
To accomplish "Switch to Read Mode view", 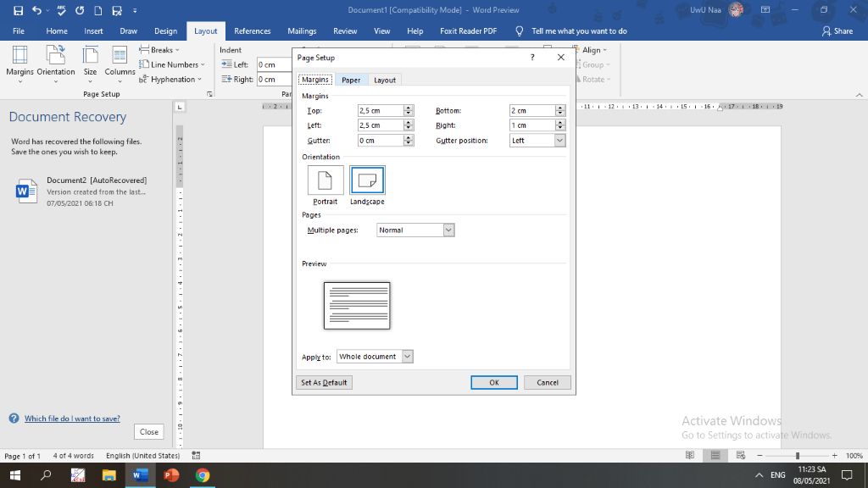I will click(x=690, y=455).
